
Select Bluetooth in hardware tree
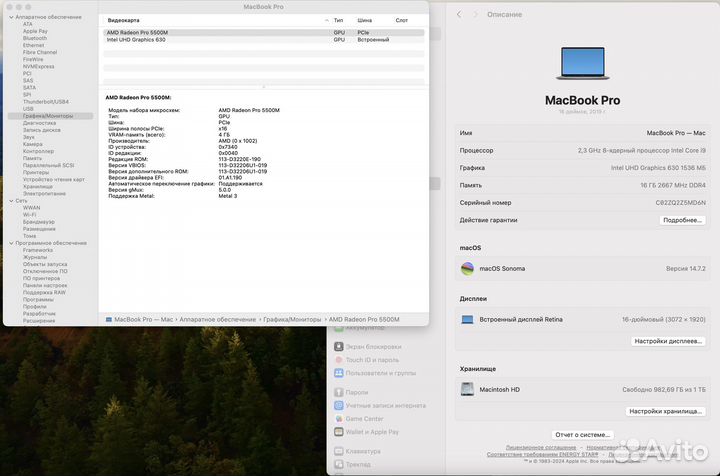[x=35, y=38]
